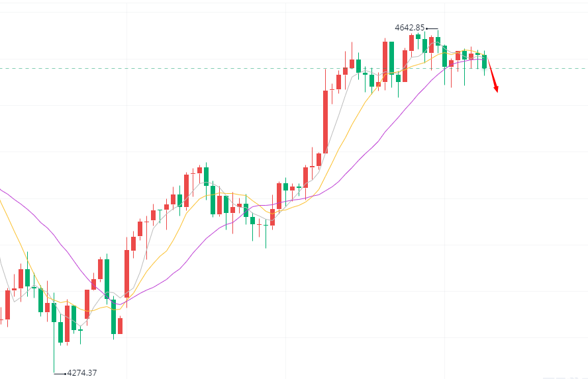Click the last green candle on the right
The height and width of the screenshot is (379, 588).
[x=485, y=62]
